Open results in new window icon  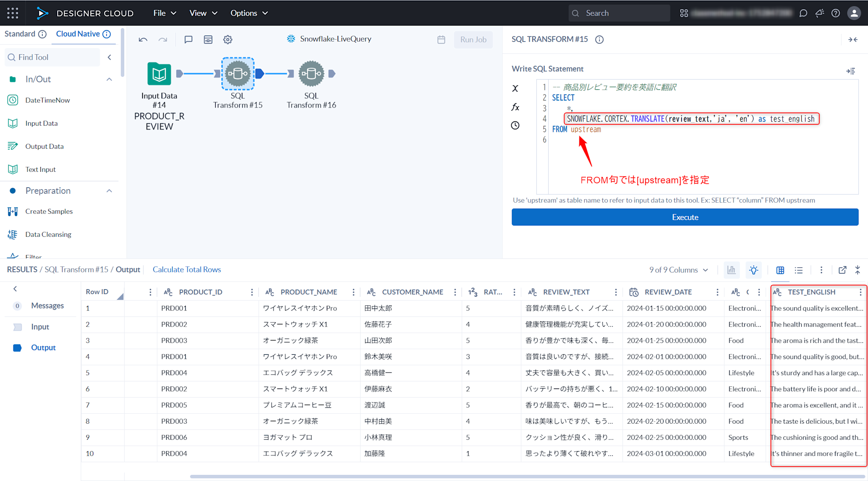tap(842, 270)
